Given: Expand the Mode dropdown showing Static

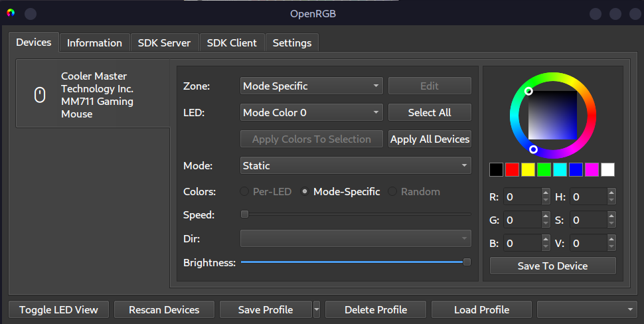Looking at the screenshot, I should [355, 165].
